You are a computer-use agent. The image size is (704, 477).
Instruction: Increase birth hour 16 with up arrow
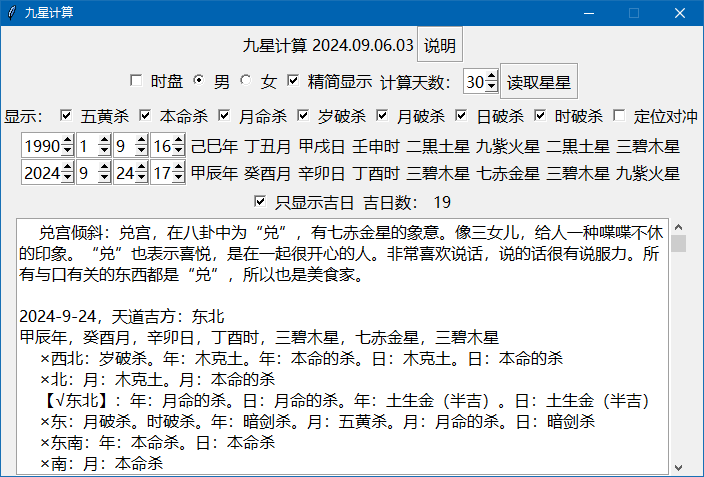(179, 140)
